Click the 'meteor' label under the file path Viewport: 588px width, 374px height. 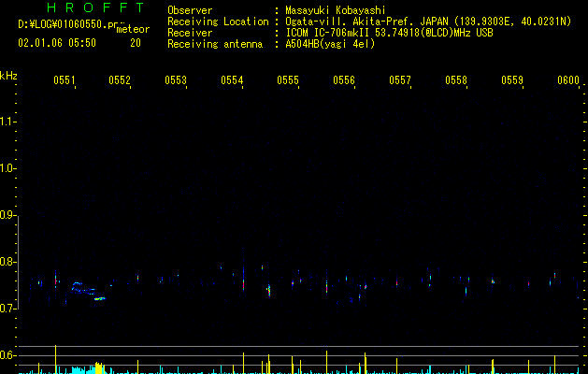[x=133, y=30]
